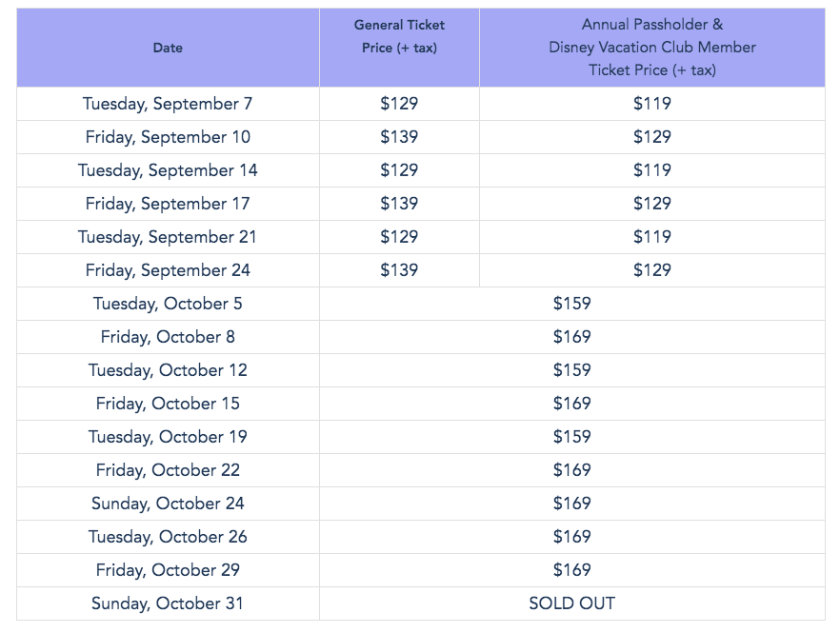Viewport: 840px width, 633px height.
Task: Click passholder price for Friday, September 24
Action: click(x=651, y=270)
